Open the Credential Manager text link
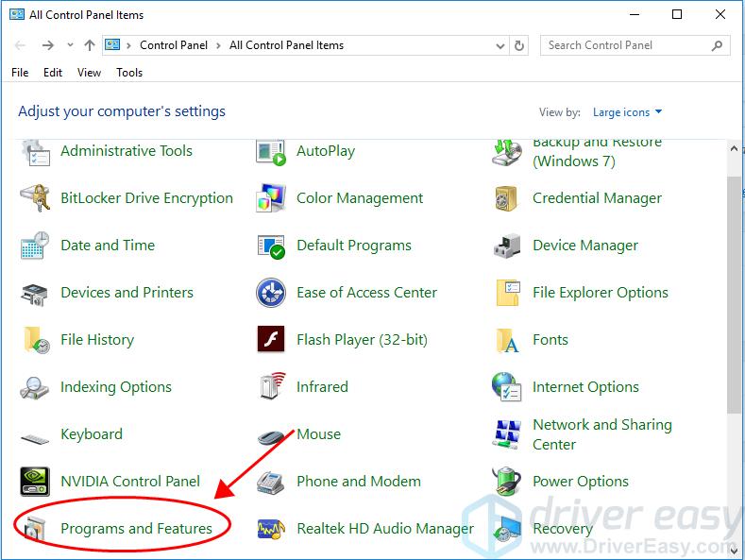 598,198
